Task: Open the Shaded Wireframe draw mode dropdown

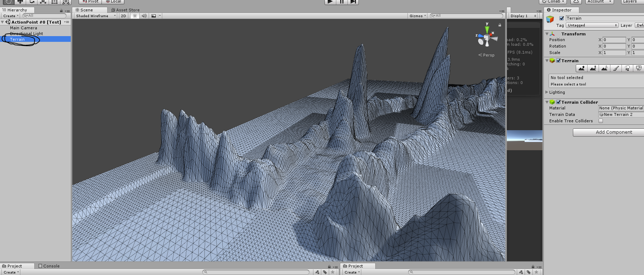Action: (95, 16)
